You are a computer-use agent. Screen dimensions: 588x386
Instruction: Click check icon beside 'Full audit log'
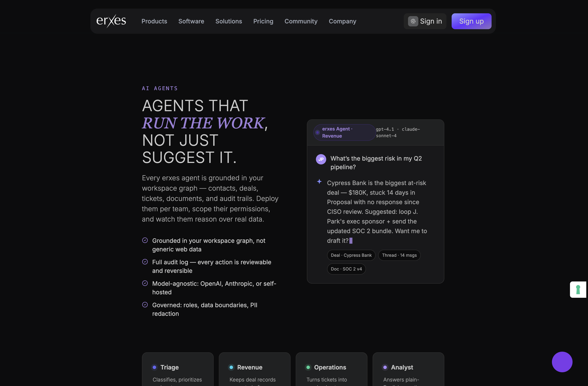point(145,262)
